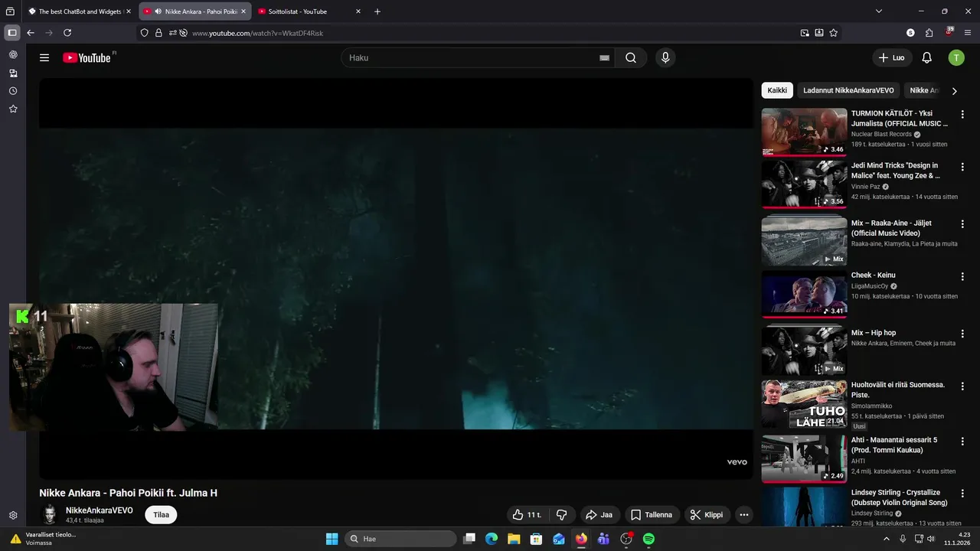This screenshot has width=980, height=551.
Task: Open Microsoft Edge from the taskbar
Action: (492, 539)
